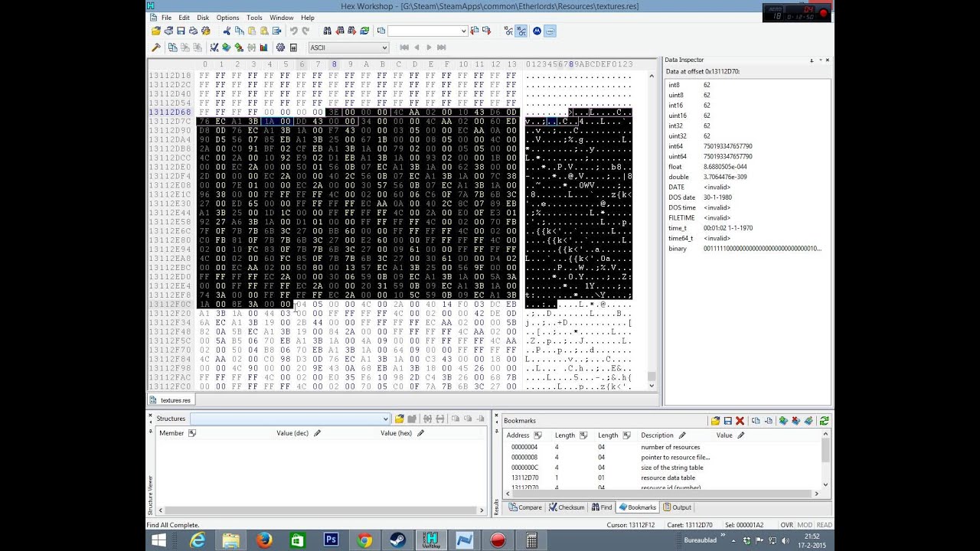Toggle OVR overwrite mode in status bar

[786, 525]
